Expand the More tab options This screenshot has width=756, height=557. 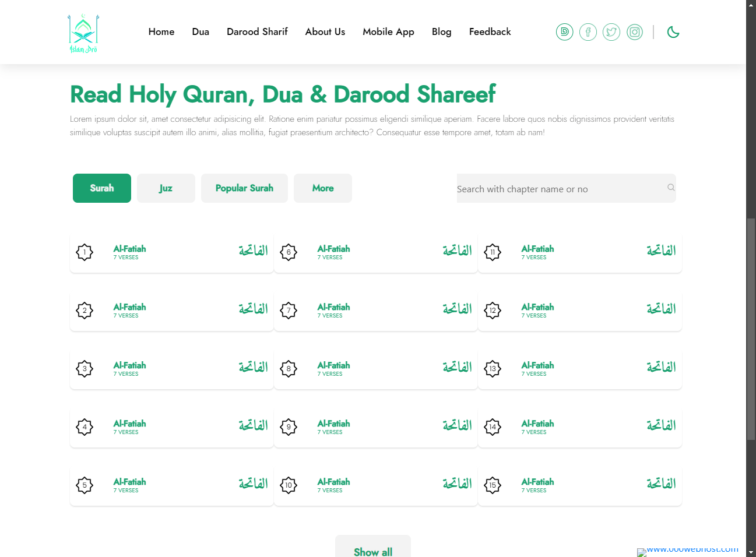(x=323, y=188)
